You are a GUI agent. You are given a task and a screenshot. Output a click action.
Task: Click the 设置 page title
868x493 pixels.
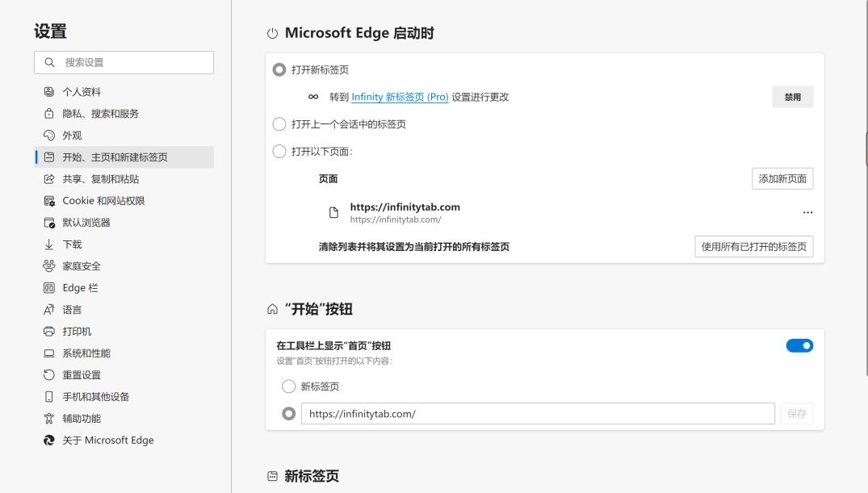(x=50, y=31)
